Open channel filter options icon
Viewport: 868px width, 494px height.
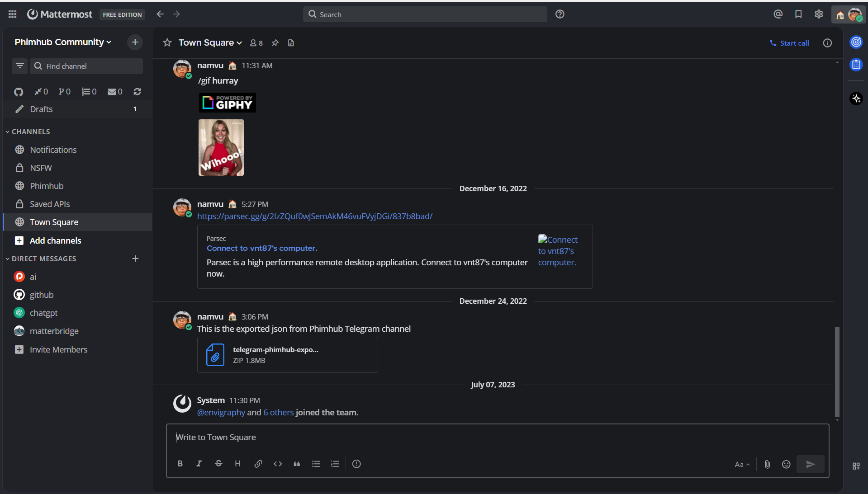[19, 66]
